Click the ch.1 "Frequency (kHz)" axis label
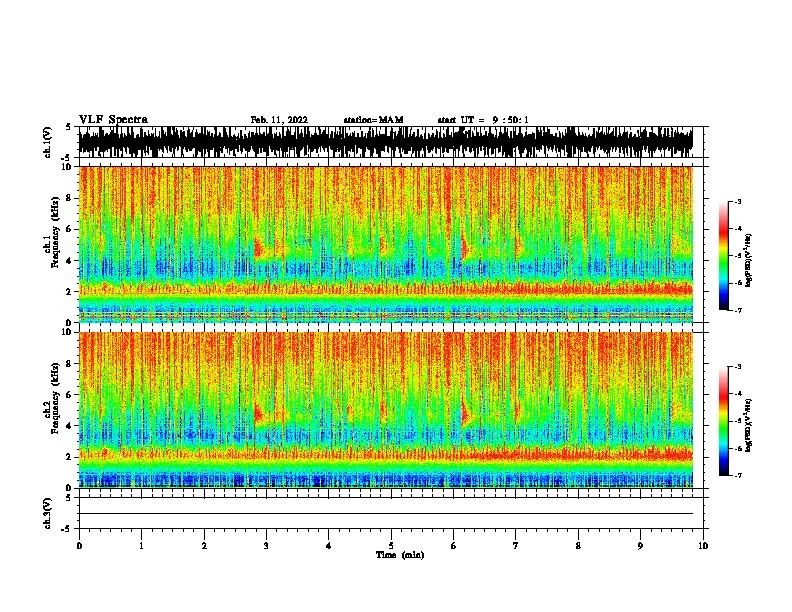Viewport: 792px width, 612px height. 55,233
